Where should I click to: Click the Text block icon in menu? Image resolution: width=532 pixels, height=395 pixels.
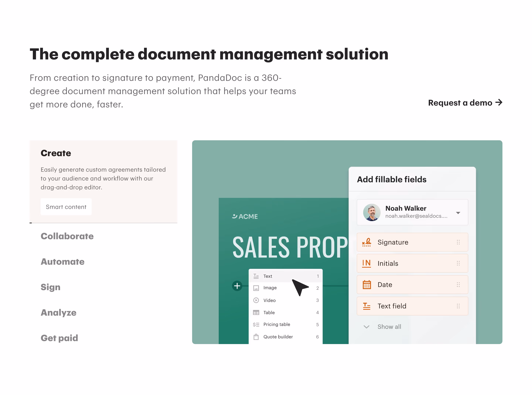[256, 276]
